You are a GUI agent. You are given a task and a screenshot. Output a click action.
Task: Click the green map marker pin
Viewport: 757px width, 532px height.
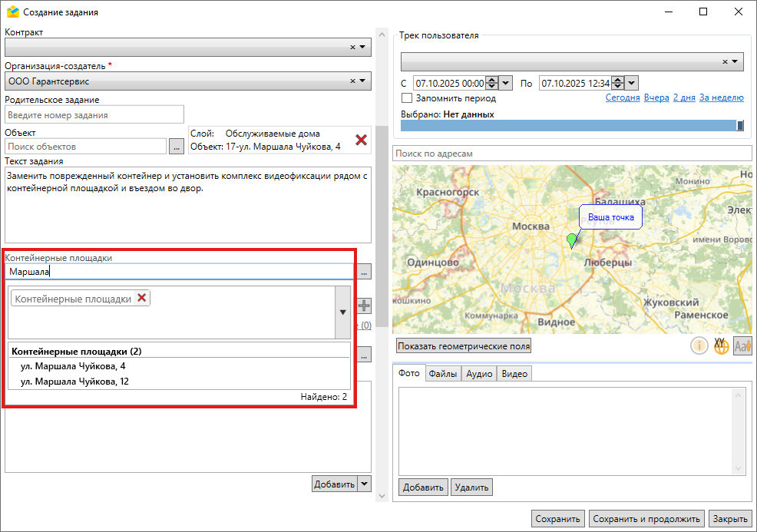pos(571,241)
